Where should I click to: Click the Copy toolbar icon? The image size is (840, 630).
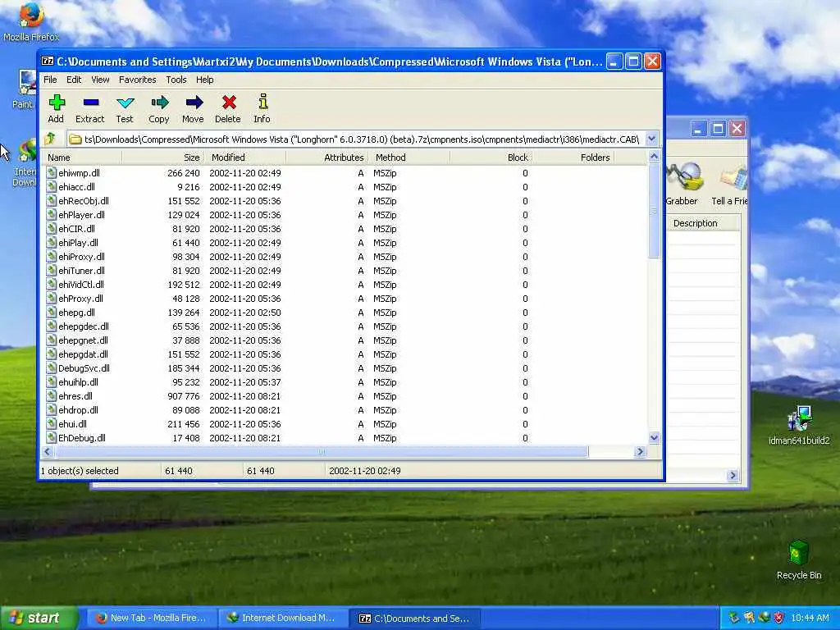tap(159, 103)
